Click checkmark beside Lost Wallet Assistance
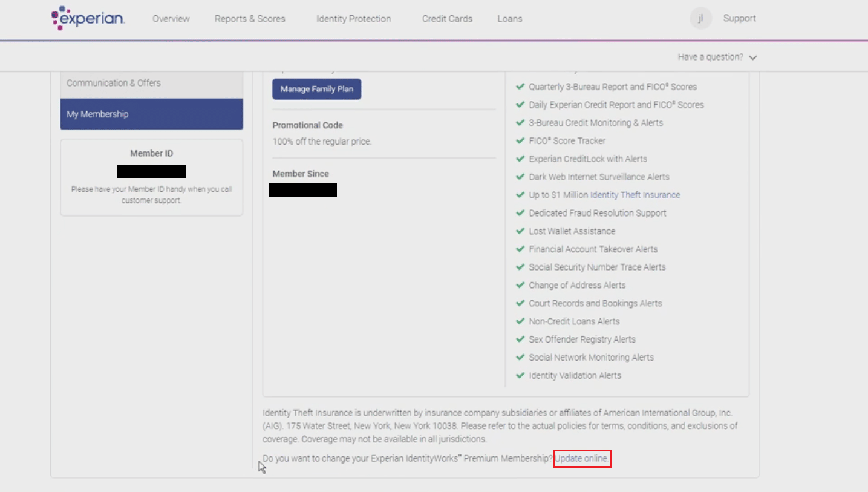Image resolution: width=868 pixels, height=492 pixels. [x=520, y=231]
